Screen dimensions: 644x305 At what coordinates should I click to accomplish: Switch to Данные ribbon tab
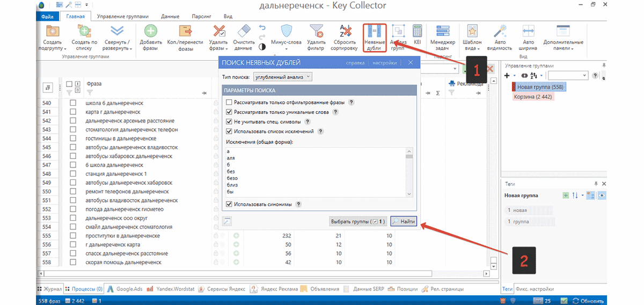tap(169, 17)
